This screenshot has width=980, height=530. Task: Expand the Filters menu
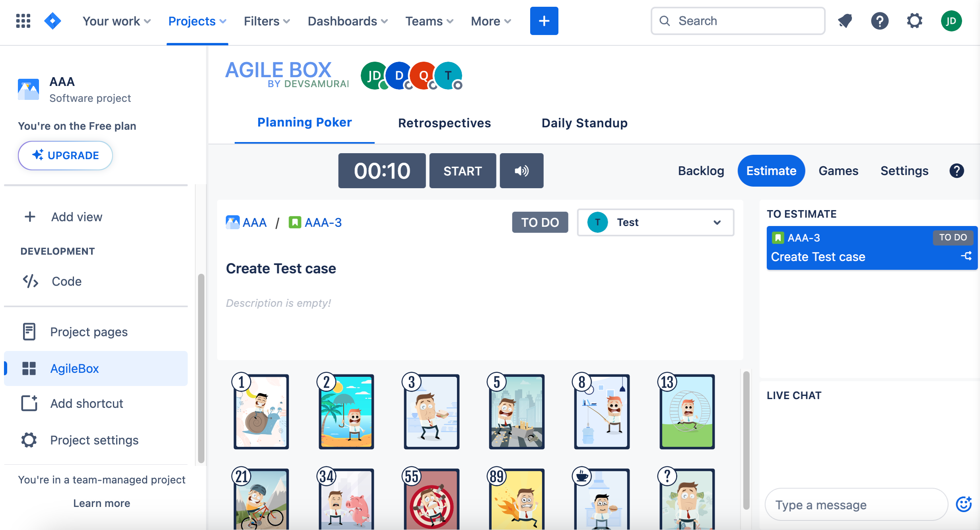267,21
